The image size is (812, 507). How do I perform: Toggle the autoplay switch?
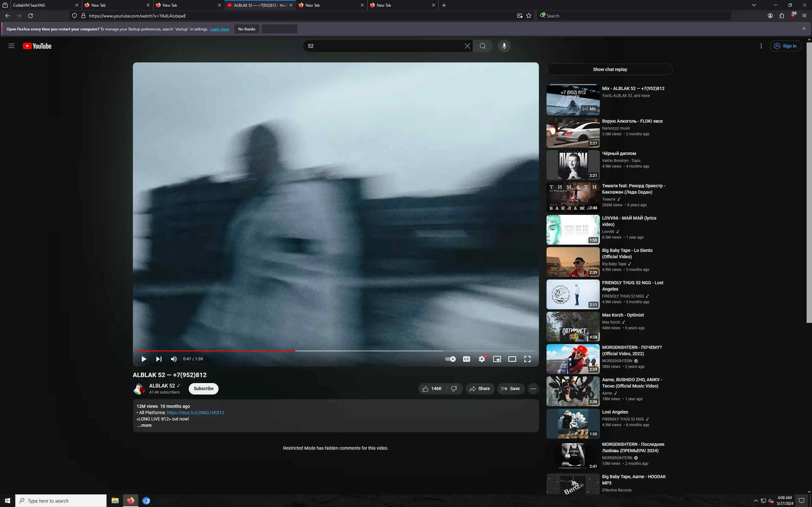(x=450, y=359)
